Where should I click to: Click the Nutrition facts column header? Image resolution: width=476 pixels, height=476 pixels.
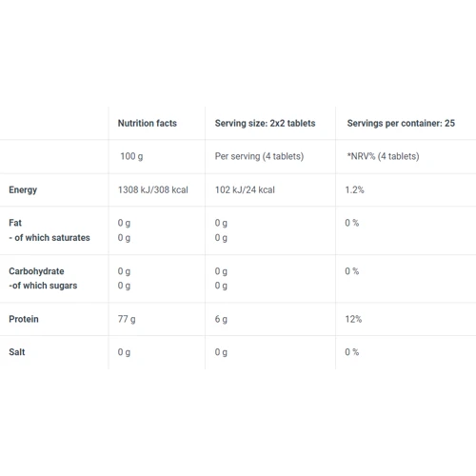pos(148,123)
